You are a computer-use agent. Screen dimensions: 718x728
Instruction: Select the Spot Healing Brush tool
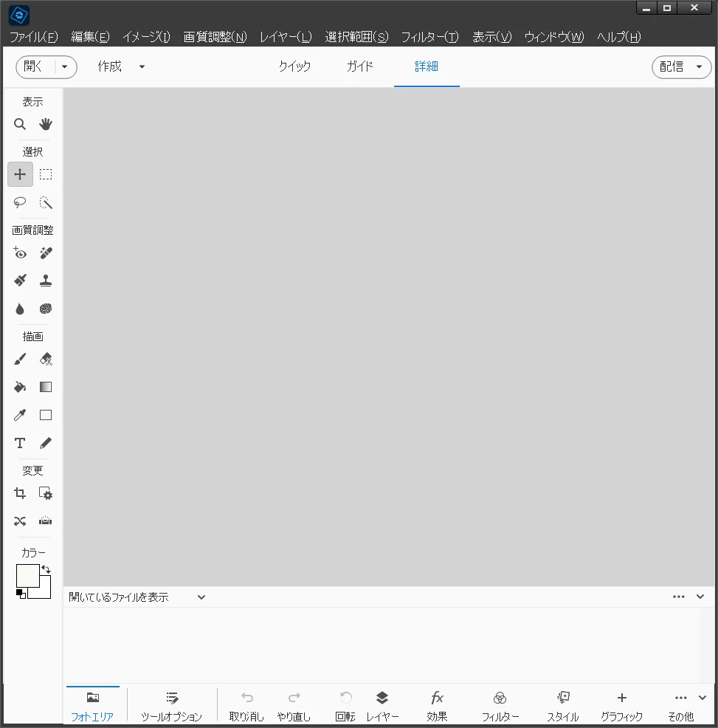(46, 253)
